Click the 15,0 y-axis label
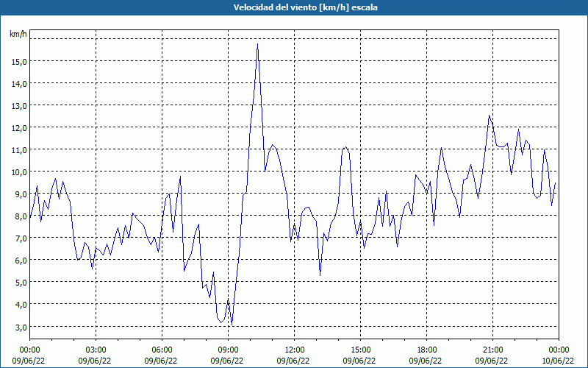The image size is (588, 368). coord(19,62)
